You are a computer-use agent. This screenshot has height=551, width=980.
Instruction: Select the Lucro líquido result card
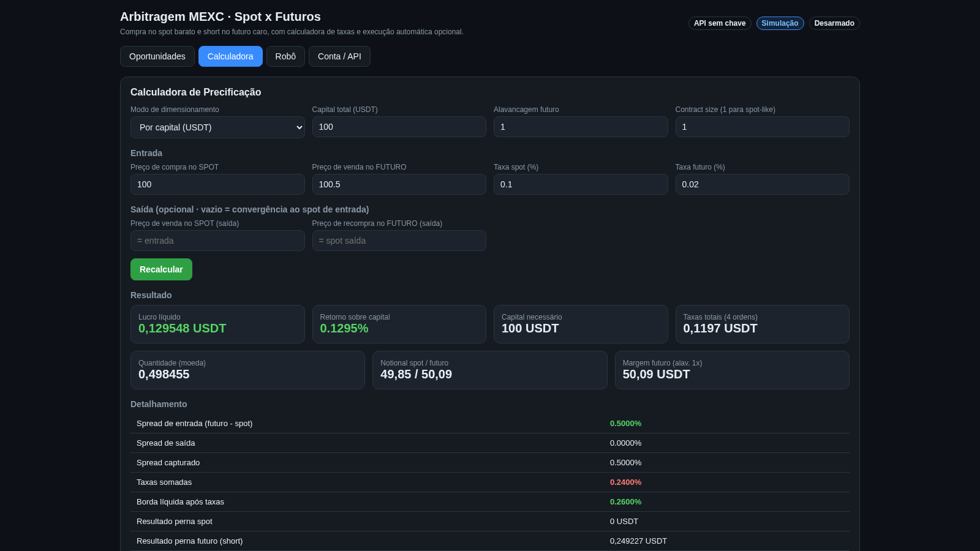click(217, 324)
